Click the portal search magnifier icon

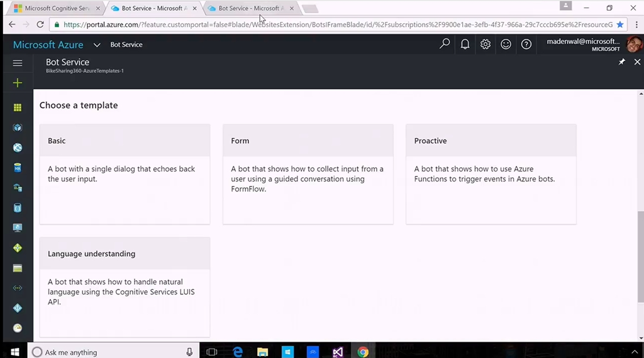click(445, 44)
